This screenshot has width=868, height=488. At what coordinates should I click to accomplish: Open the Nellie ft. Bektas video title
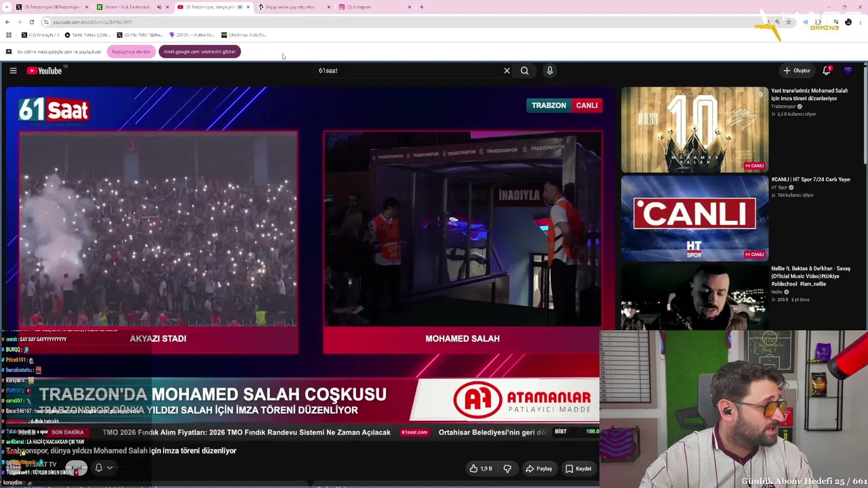click(810, 277)
